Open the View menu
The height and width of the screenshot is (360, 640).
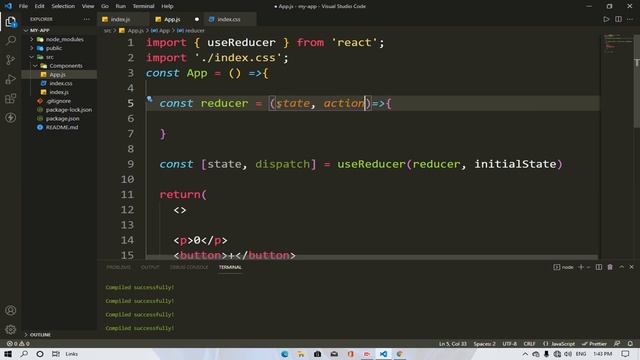88,6
